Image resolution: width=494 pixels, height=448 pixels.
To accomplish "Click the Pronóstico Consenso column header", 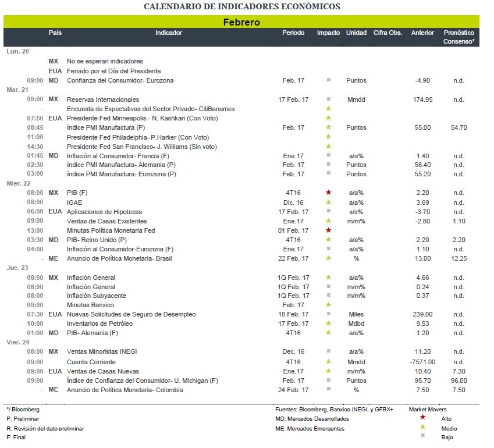I will 459,37.
